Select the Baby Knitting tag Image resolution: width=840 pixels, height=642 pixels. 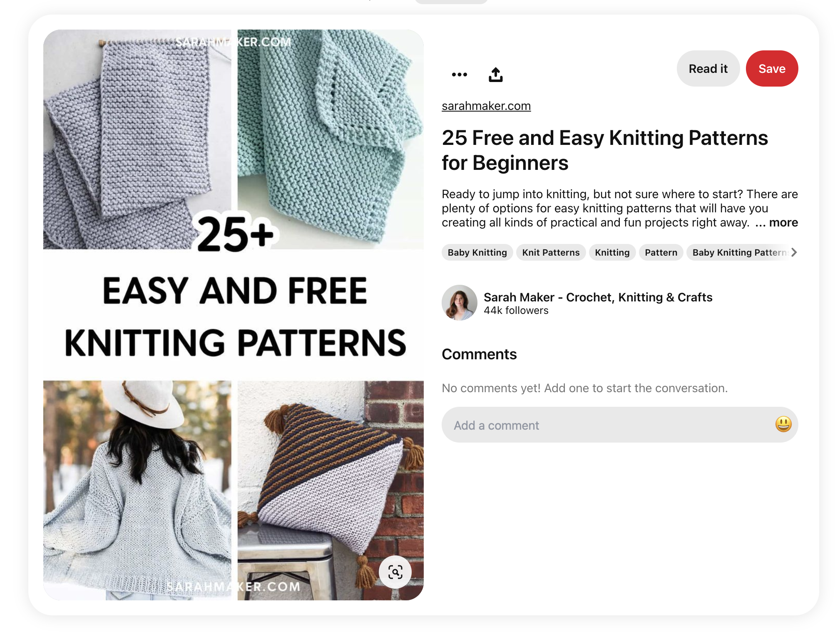pyautogui.click(x=477, y=252)
